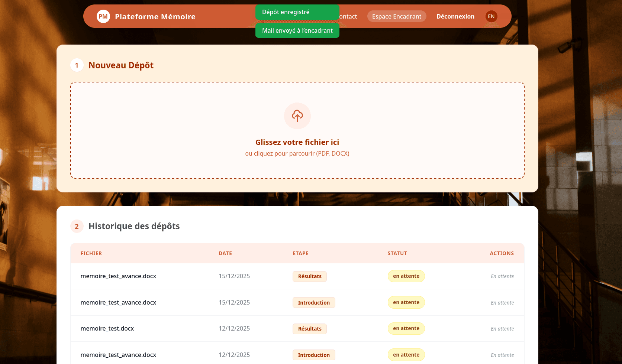
Task: Switch language with the EN button
Action: pyautogui.click(x=491, y=16)
